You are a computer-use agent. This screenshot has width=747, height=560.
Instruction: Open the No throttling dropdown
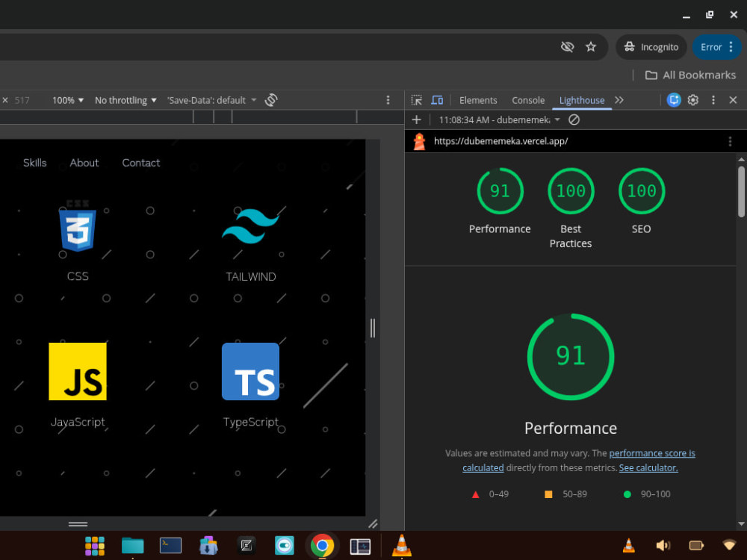pyautogui.click(x=125, y=101)
